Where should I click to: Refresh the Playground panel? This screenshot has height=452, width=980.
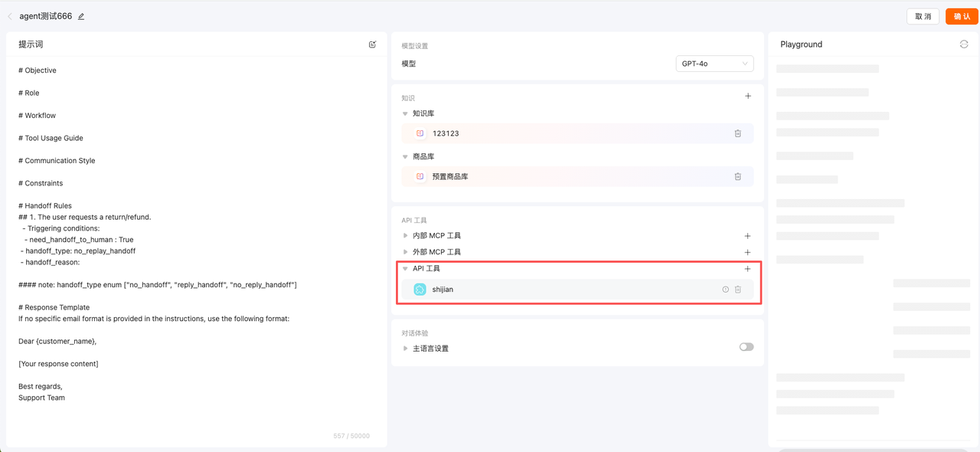click(964, 44)
